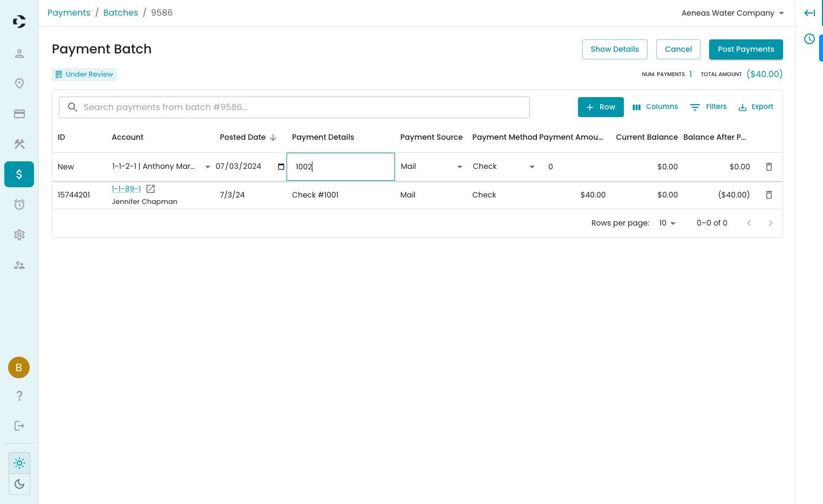This screenshot has height=504, width=823.
Task: Click Payment Details column header
Action: pyautogui.click(x=323, y=137)
